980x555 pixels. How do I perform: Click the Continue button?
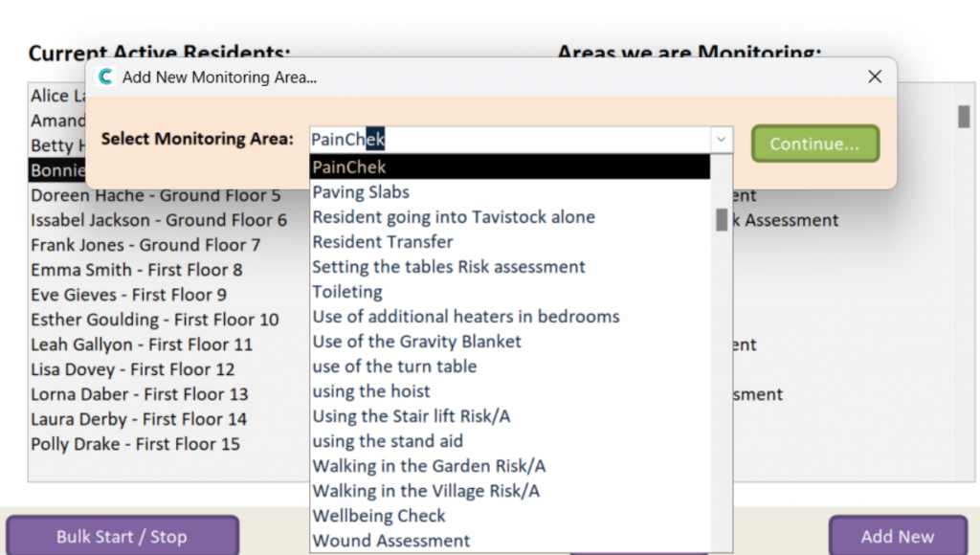(814, 144)
